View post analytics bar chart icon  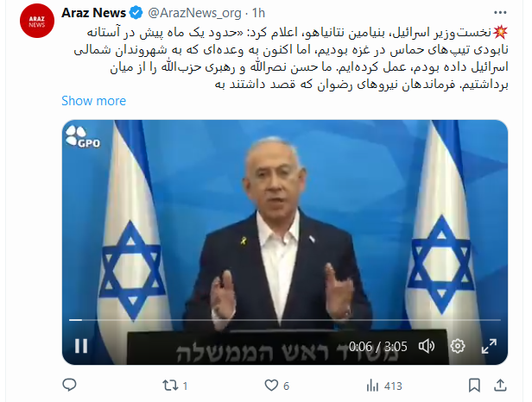pyautogui.click(x=372, y=386)
